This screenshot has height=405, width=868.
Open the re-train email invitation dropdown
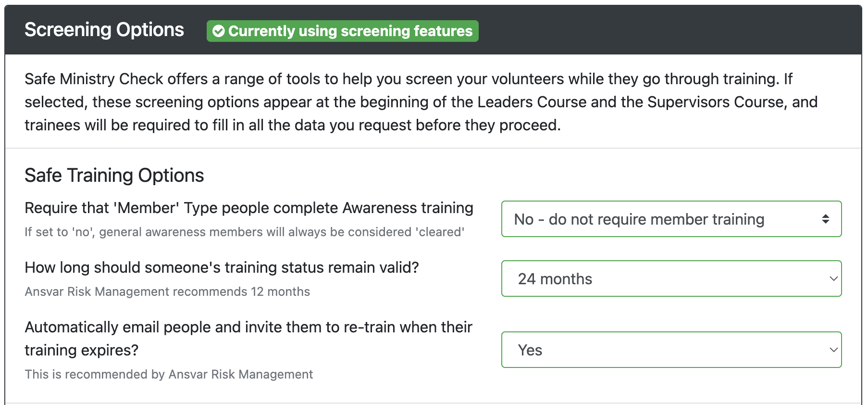(x=671, y=350)
